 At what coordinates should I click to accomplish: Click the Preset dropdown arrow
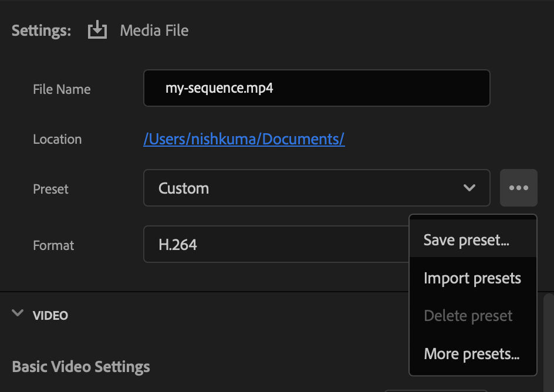469,188
